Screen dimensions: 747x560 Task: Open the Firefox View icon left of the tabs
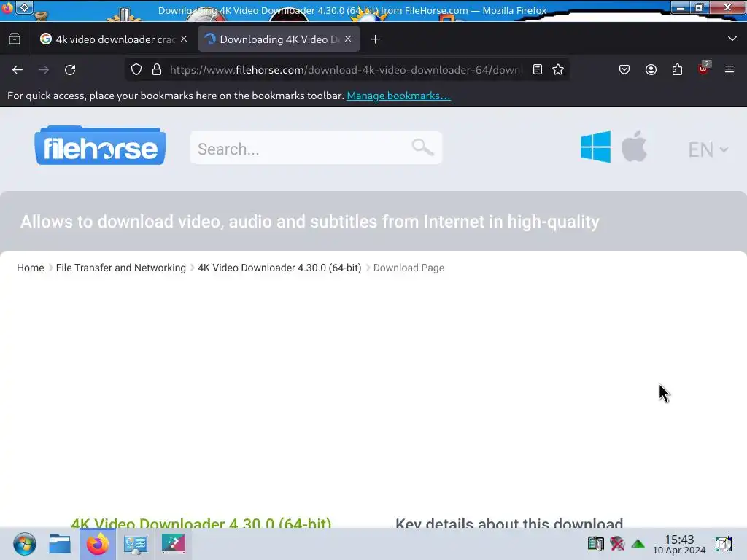(15, 39)
